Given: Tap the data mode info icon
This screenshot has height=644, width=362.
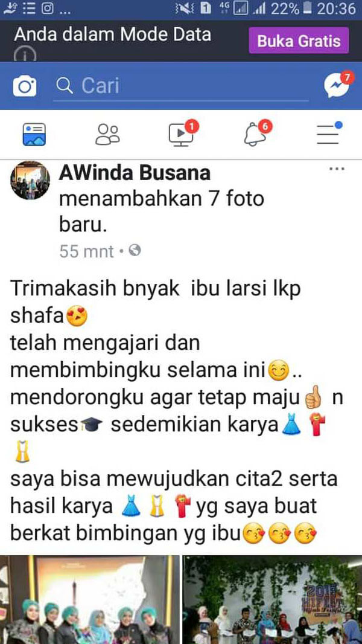Looking at the screenshot, I should point(25,54).
